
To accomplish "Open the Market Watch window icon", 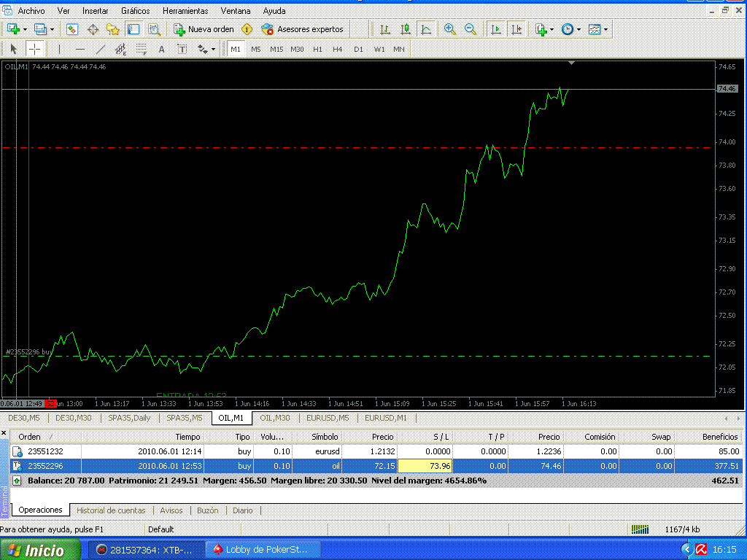I will pos(72,29).
